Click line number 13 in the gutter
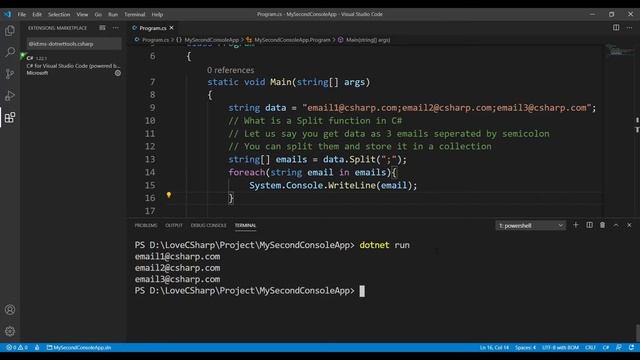640x360 pixels. [150, 159]
